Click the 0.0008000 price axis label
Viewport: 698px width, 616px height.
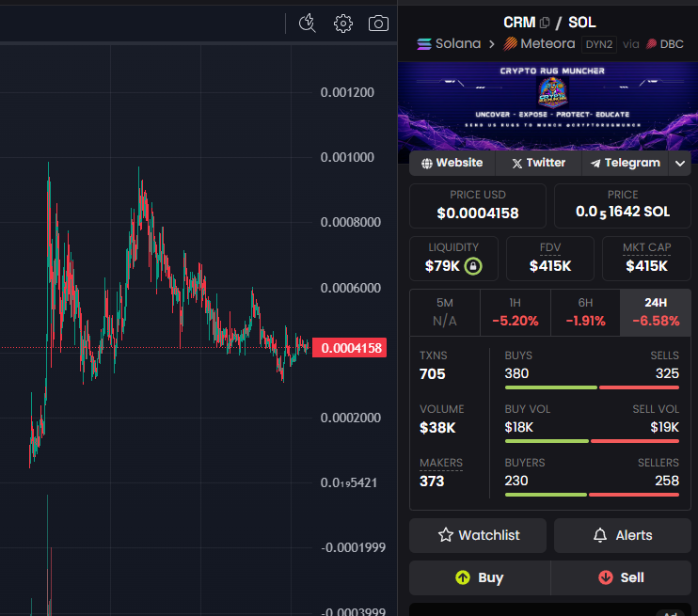point(351,222)
